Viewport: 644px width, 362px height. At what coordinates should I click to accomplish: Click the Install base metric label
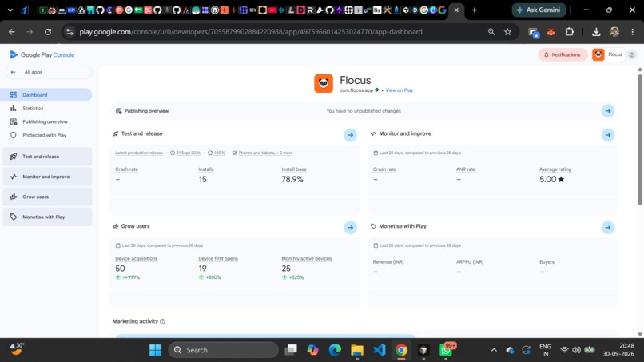(294, 169)
